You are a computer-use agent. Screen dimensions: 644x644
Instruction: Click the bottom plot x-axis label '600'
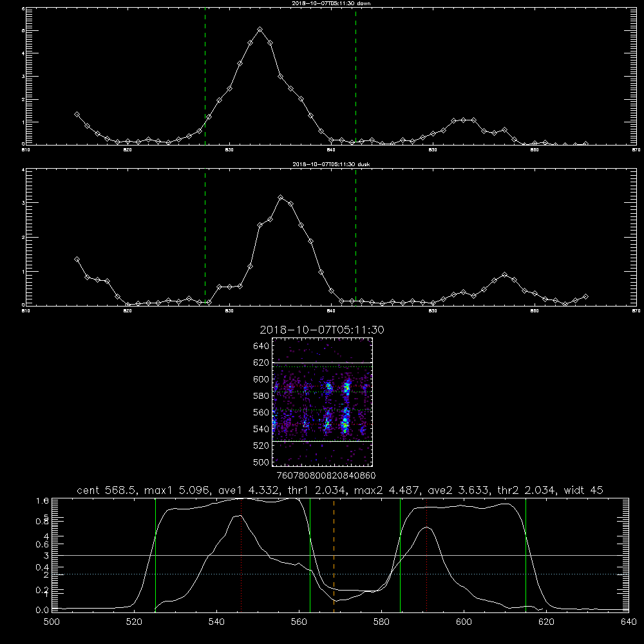pos(464,622)
